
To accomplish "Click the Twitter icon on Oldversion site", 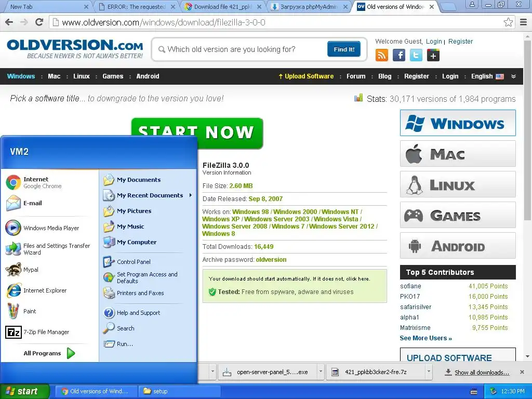I will point(416,55).
